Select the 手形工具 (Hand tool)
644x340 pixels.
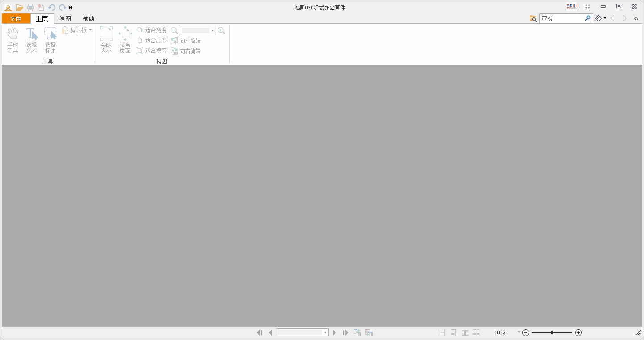13,40
